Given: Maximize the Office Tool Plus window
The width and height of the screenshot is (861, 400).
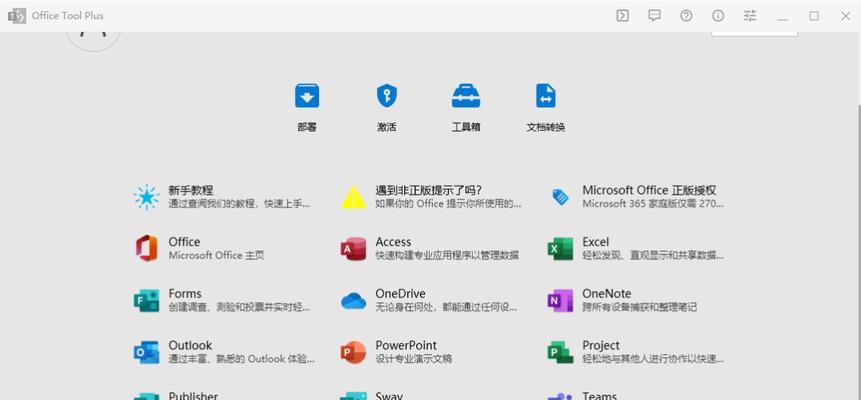Looking at the screenshot, I should 814,16.
